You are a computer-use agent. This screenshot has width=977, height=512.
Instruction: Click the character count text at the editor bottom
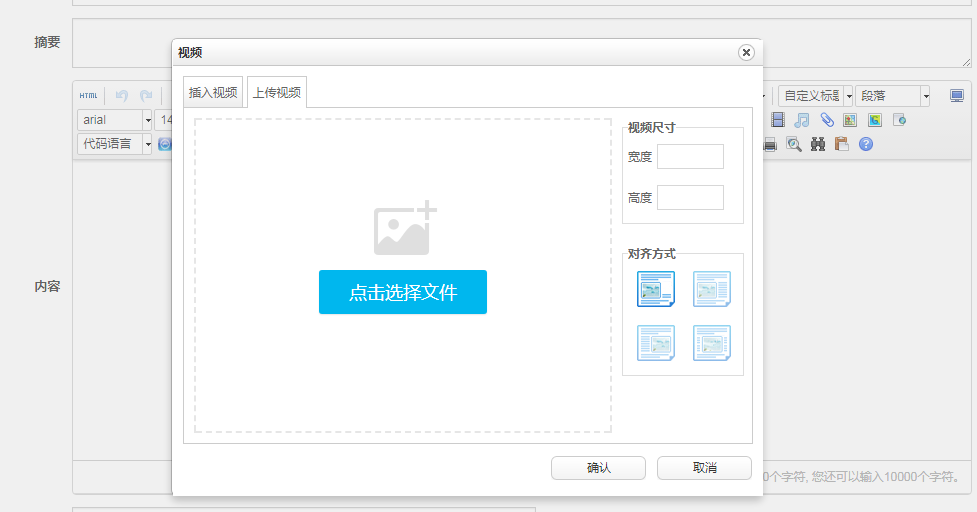pyautogui.click(x=862, y=477)
